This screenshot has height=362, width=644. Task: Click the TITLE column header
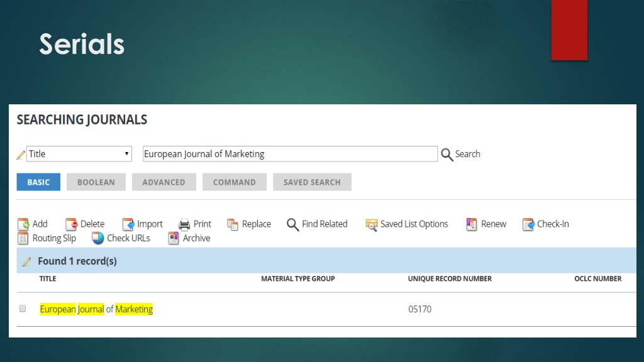pos(48,278)
